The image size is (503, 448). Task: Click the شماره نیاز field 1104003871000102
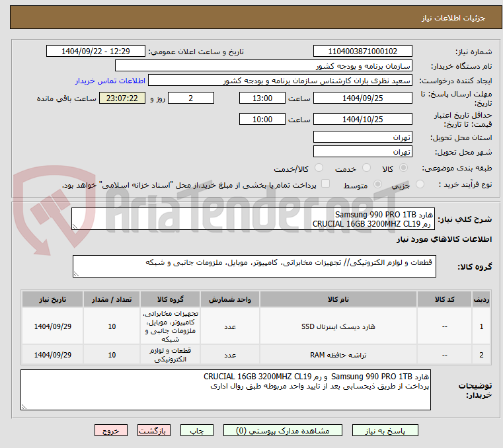[362, 51]
